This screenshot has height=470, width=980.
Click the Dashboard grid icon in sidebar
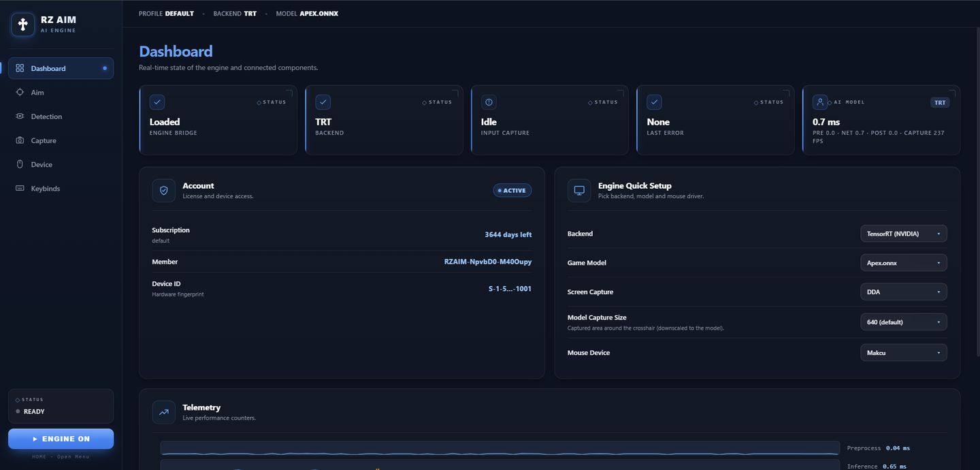[x=20, y=68]
